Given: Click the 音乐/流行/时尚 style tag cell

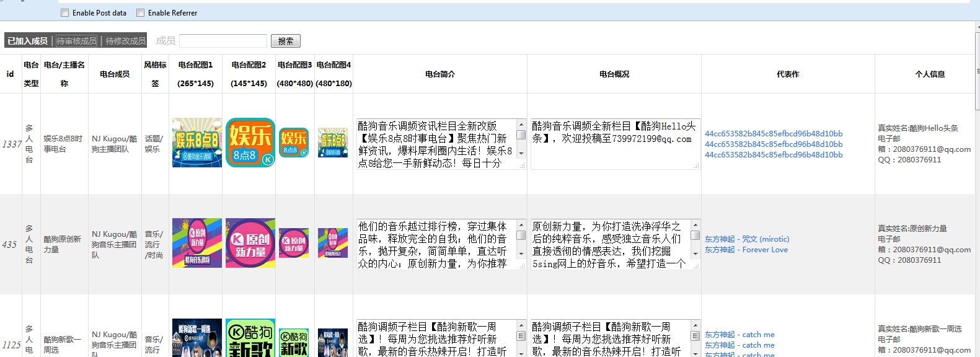Looking at the screenshot, I should coord(154,244).
